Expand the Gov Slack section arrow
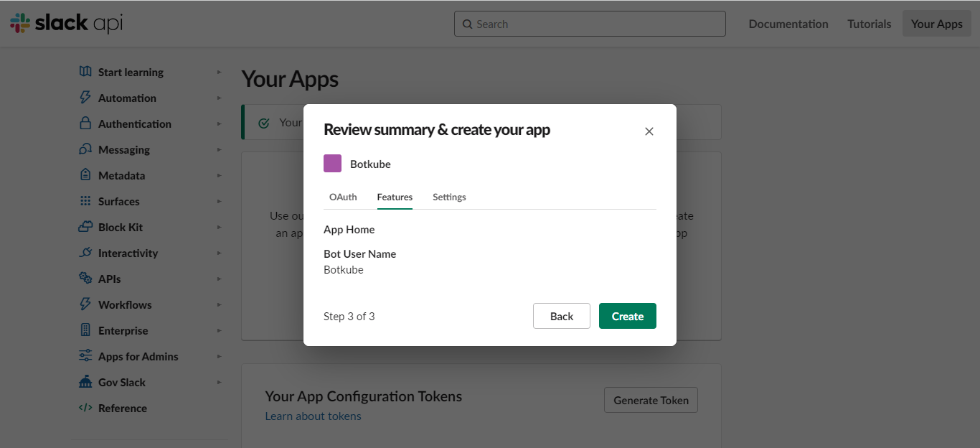Image resolution: width=980 pixels, height=448 pixels. tap(220, 382)
